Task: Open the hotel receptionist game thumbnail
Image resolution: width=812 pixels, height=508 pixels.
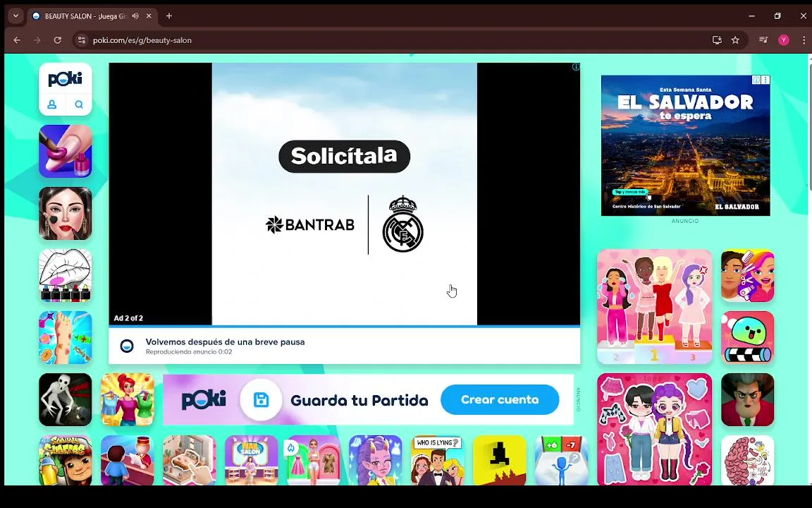Action: 128,460
